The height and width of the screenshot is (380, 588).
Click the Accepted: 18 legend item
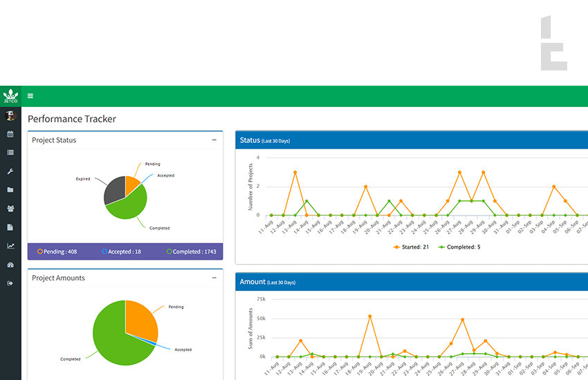[121, 251]
